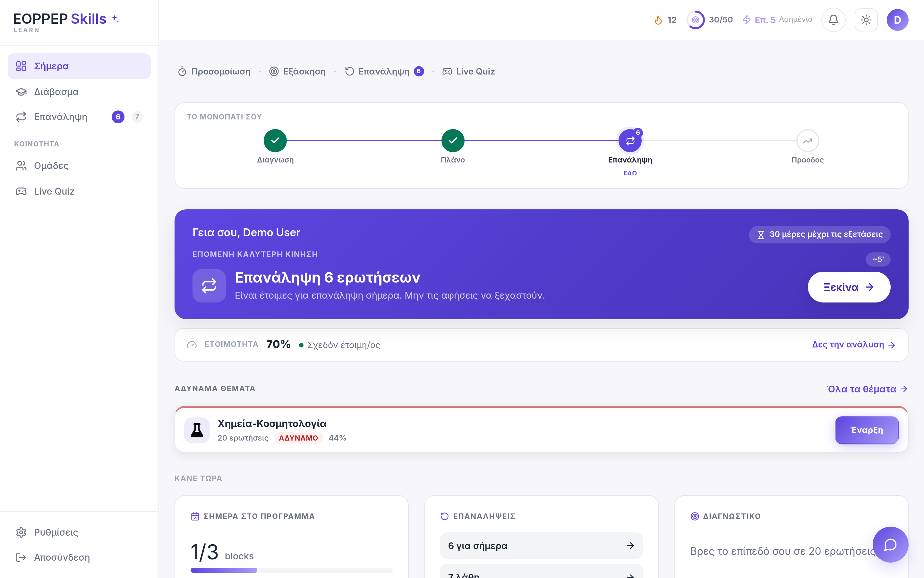Screen dimensions: 924x578
Task: Click the ΑΔΥΝΑΜΟ label
Action: [x=298, y=438]
